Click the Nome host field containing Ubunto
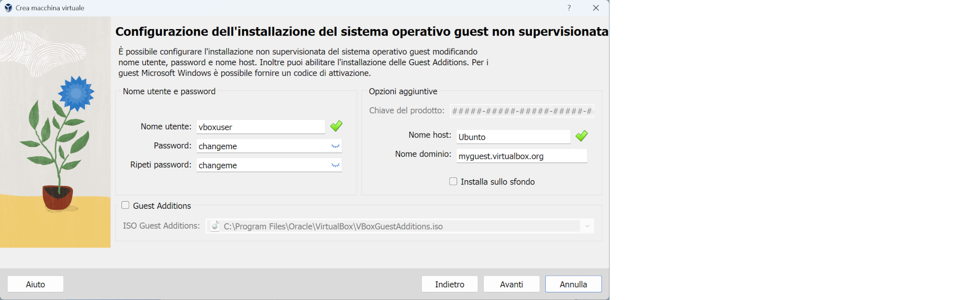The width and height of the screenshot is (980, 300). pyautogui.click(x=513, y=137)
